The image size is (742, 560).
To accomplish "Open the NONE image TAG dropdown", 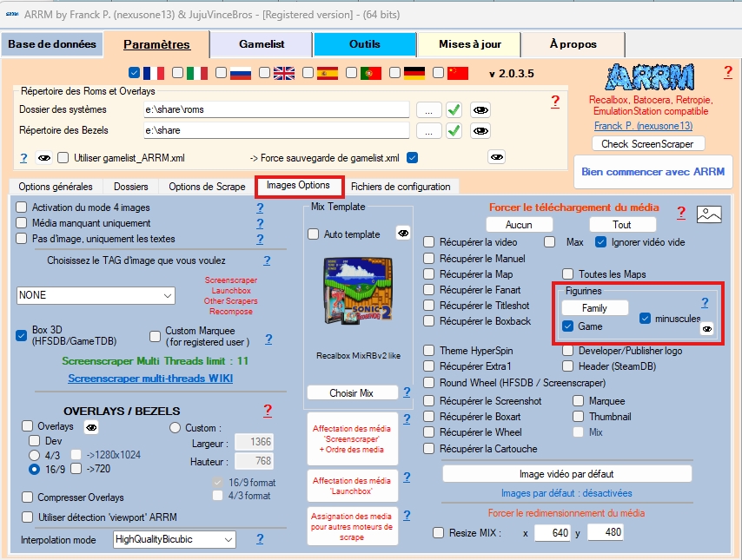I will [x=96, y=295].
